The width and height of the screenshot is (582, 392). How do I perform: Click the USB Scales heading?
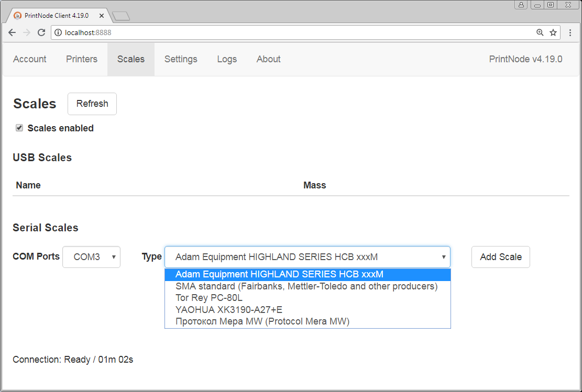42,157
